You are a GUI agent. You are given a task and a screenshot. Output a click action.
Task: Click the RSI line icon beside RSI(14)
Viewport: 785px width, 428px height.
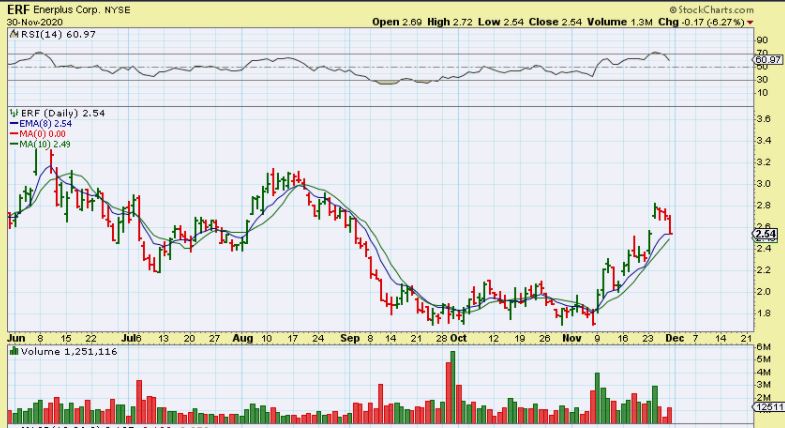pyautogui.click(x=15, y=34)
